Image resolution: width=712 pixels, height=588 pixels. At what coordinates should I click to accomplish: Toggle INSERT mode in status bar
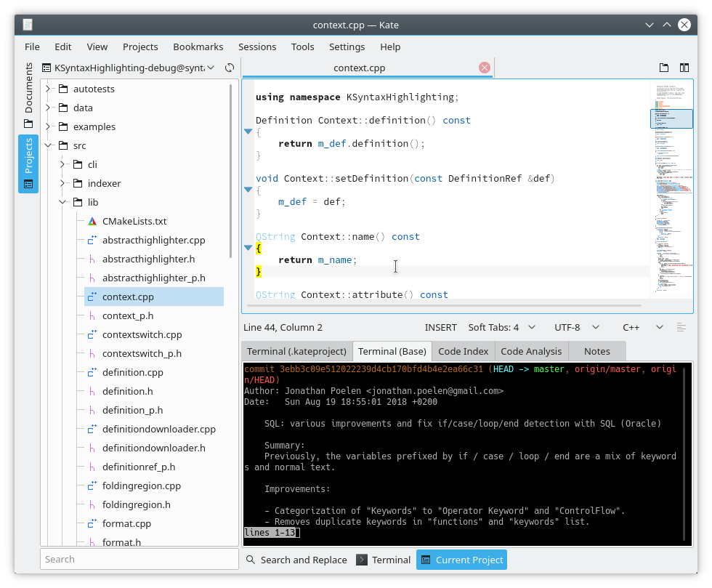tap(440, 327)
